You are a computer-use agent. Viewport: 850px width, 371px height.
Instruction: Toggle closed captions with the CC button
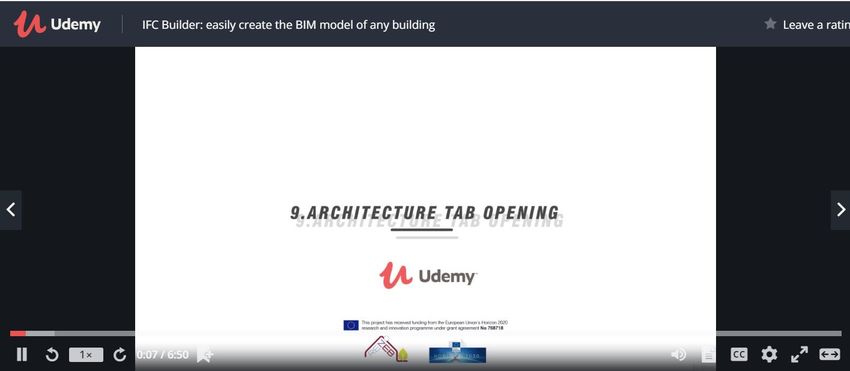click(738, 355)
